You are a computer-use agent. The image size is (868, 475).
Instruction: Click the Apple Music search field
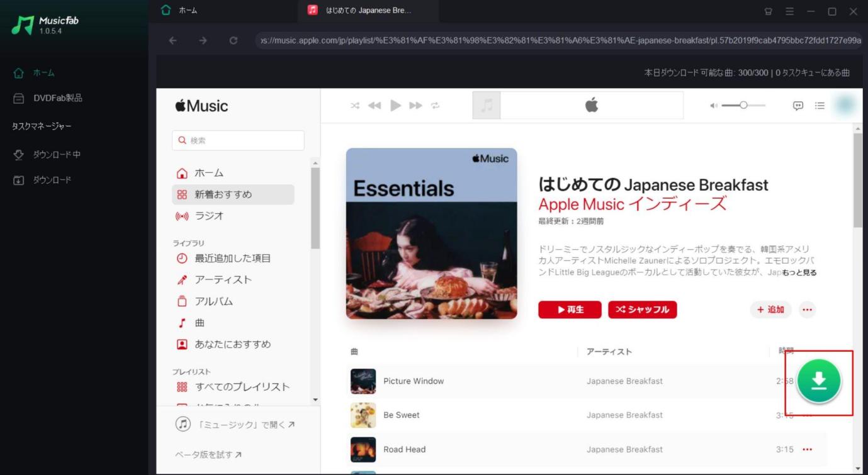[x=238, y=140]
